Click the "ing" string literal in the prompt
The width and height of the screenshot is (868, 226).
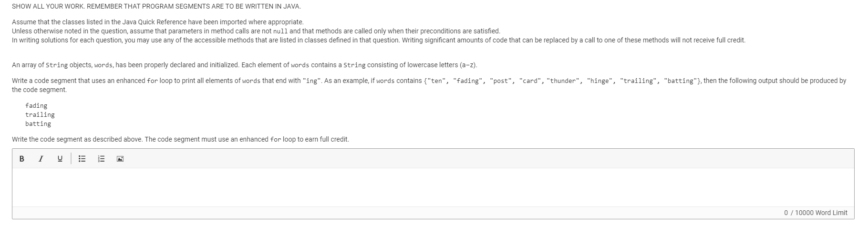pyautogui.click(x=312, y=81)
